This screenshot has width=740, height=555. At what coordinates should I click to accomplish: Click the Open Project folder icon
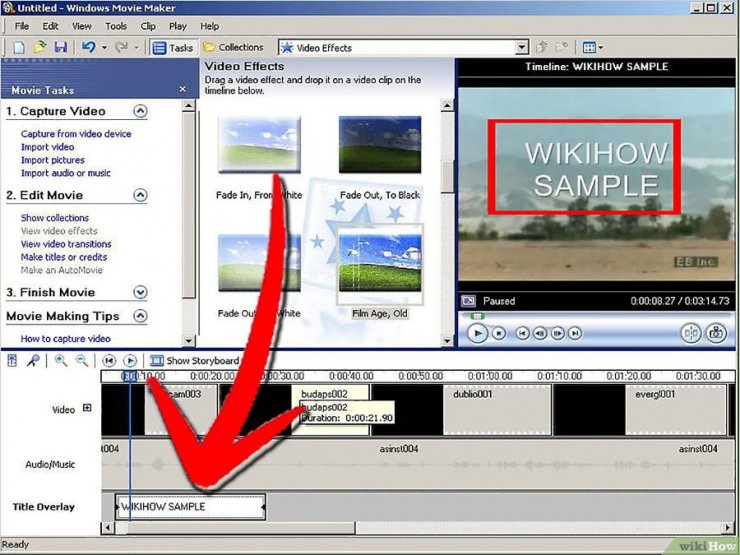point(40,47)
